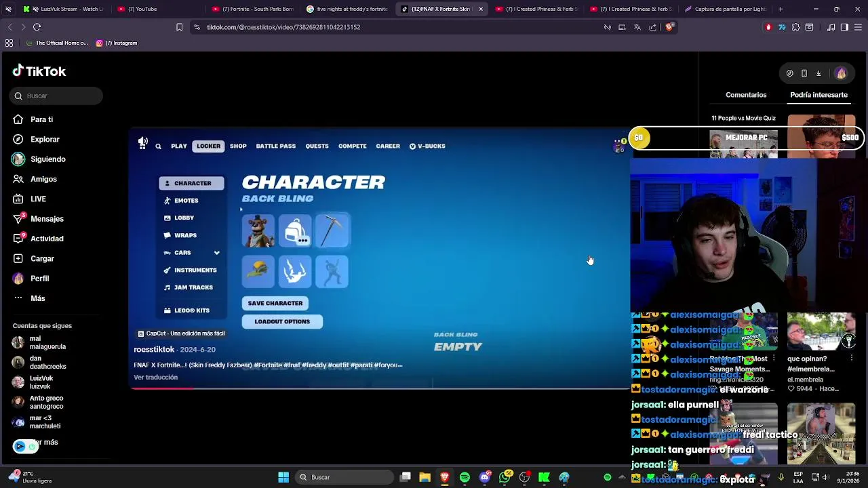The height and width of the screenshot is (488, 868).
Task: Switch to Podría interesarte tab
Action: (x=818, y=95)
